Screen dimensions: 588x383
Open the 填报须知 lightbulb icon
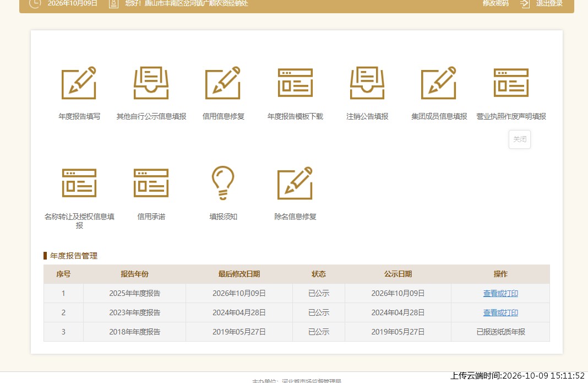tap(223, 183)
